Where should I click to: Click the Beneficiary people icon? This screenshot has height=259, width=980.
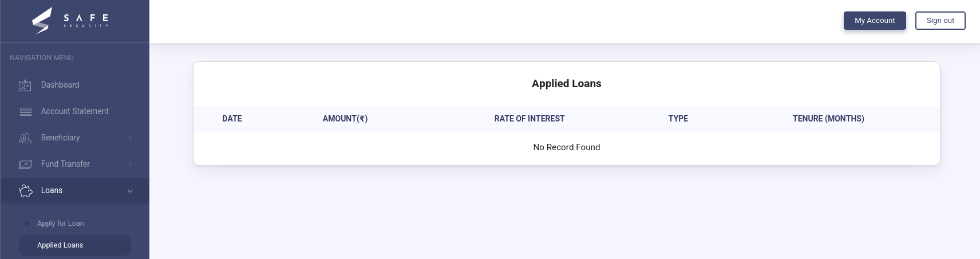click(25, 138)
